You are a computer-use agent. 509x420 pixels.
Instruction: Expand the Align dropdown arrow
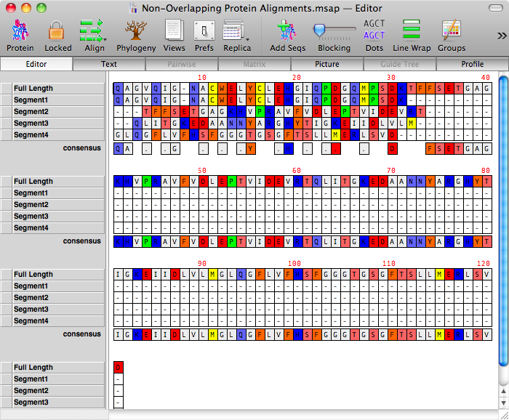[x=105, y=39]
